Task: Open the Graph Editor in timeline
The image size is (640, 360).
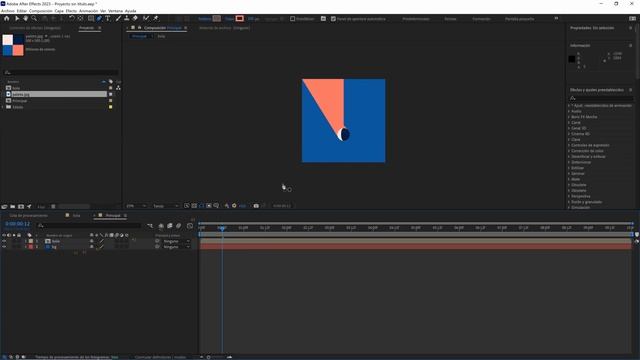Action: tap(190, 225)
